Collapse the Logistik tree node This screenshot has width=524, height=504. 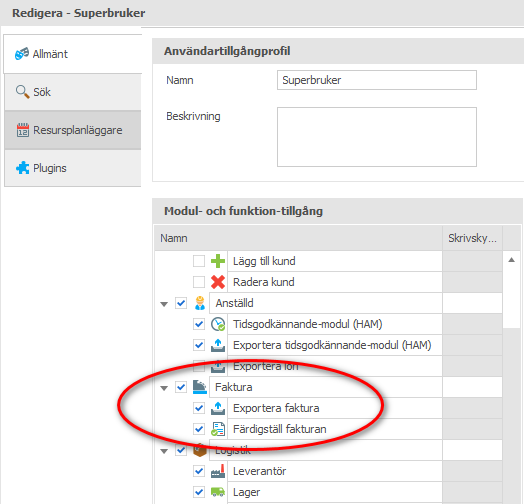[164, 451]
